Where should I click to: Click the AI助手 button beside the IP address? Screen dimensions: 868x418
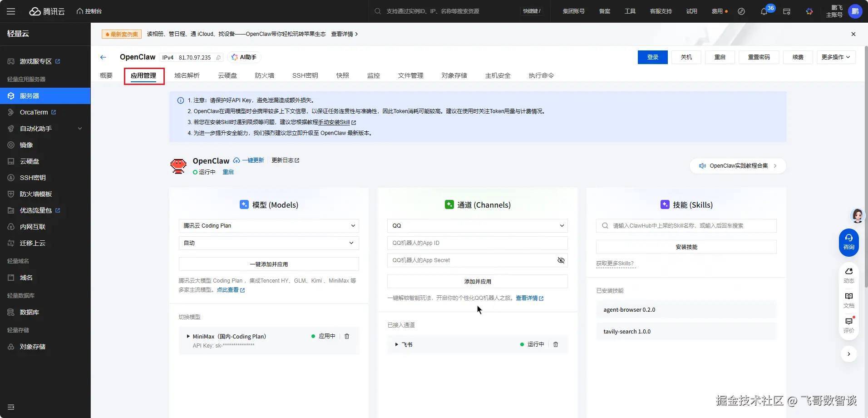[244, 57]
